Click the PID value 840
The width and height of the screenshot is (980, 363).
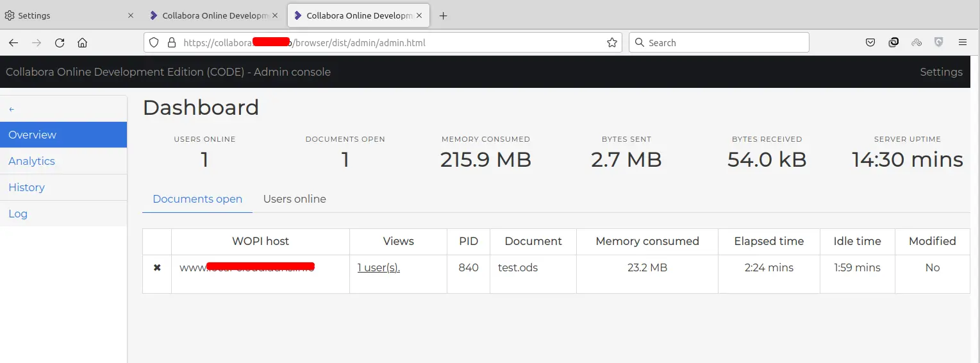(x=469, y=268)
